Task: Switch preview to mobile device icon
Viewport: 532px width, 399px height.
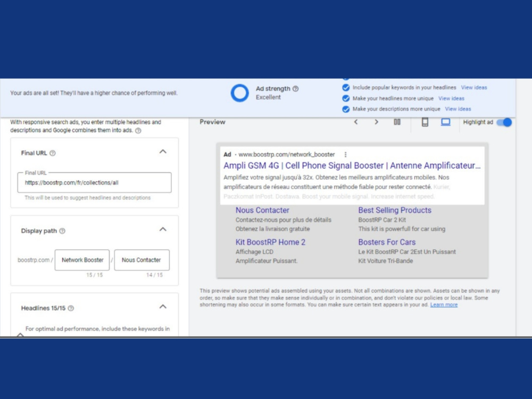Action: click(425, 122)
